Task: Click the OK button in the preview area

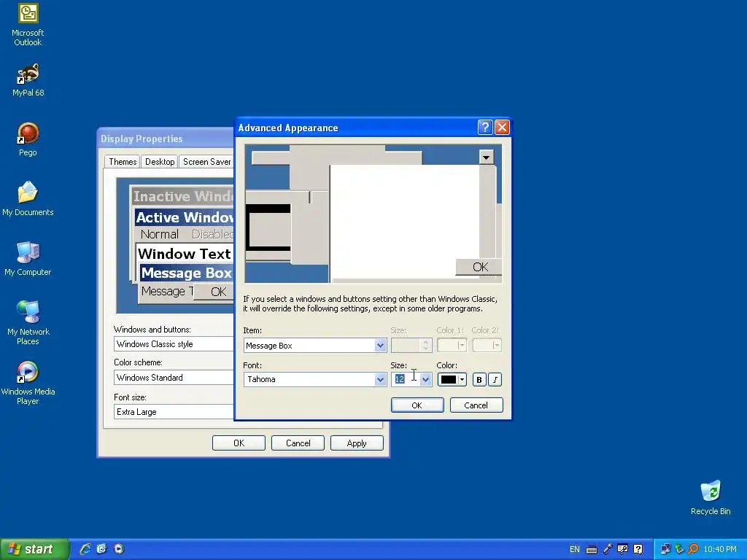Action: (x=479, y=267)
